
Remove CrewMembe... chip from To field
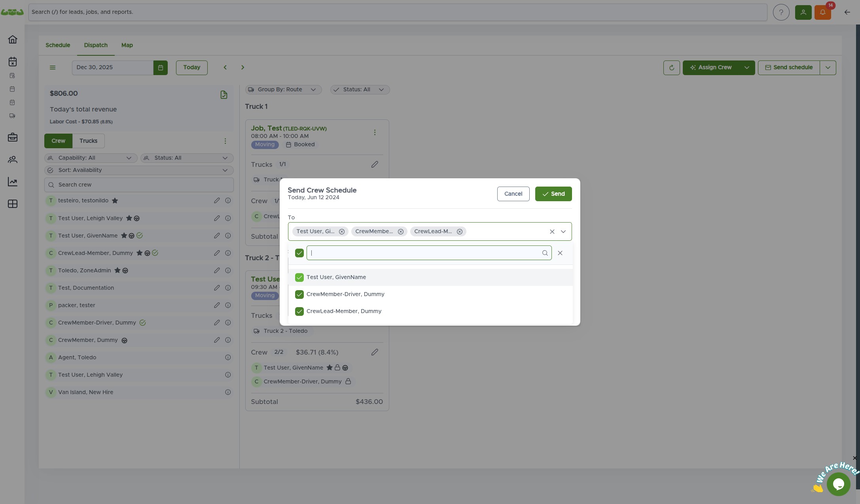coord(401,232)
